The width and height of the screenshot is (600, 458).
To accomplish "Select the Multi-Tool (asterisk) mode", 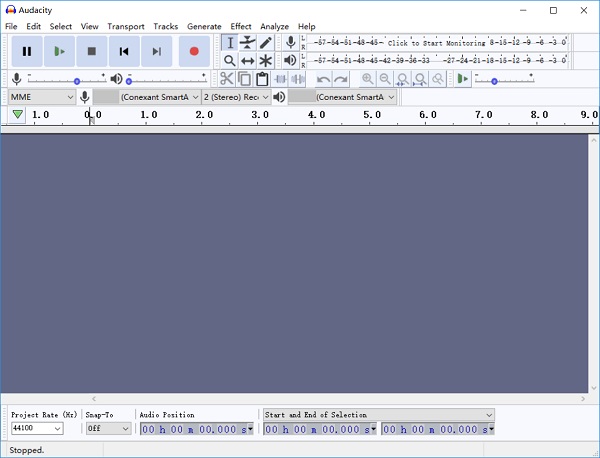I will [x=266, y=60].
